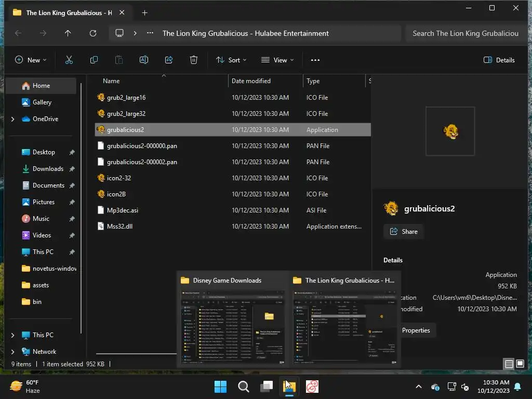Click the Rename icon in toolbar
Image resolution: width=532 pixels, height=399 pixels.
[x=144, y=60]
